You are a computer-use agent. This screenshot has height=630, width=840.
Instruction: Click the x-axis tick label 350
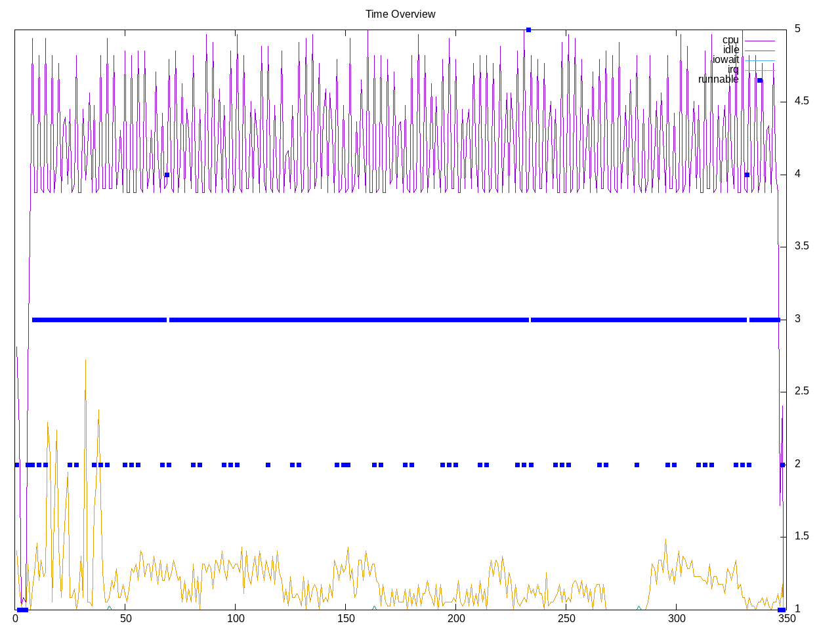pyautogui.click(x=786, y=618)
